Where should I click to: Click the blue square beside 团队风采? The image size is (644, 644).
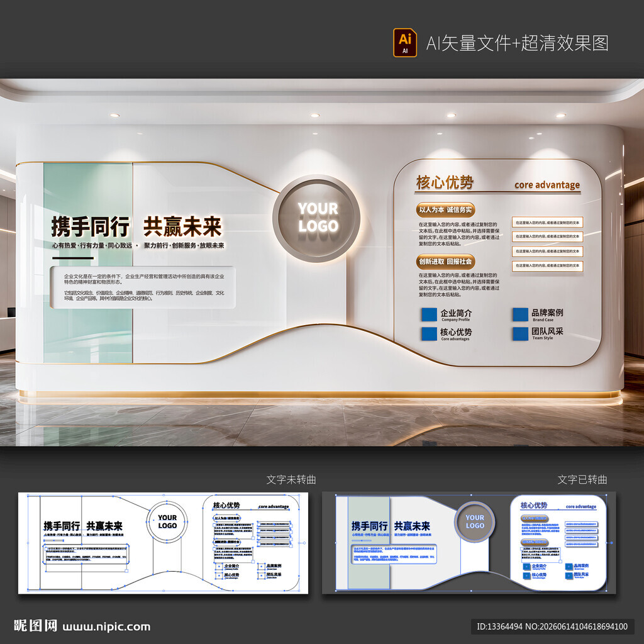(x=520, y=333)
